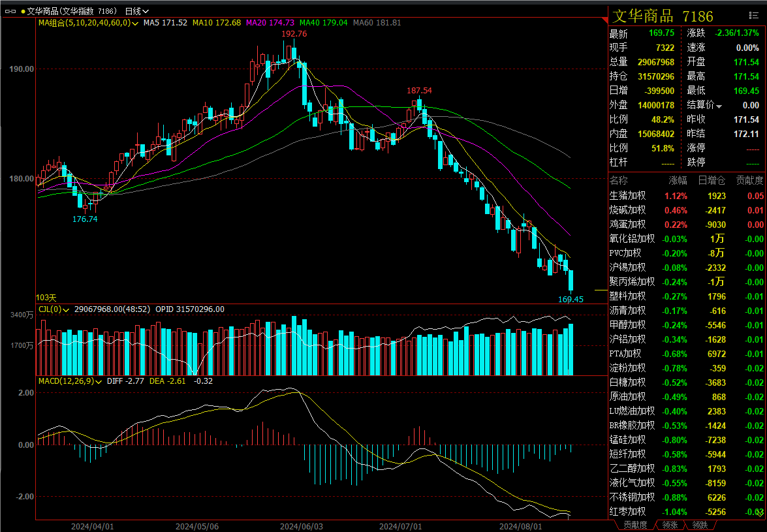Screen dimensions: 767x532
Task: Click the yellow dot marker beside 文华商品
Action: (x=23, y=11)
